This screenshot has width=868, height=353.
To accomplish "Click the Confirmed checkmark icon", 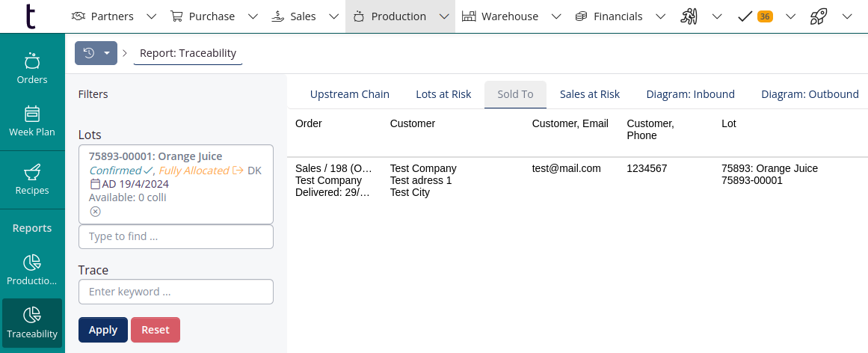I will pyautogui.click(x=147, y=171).
